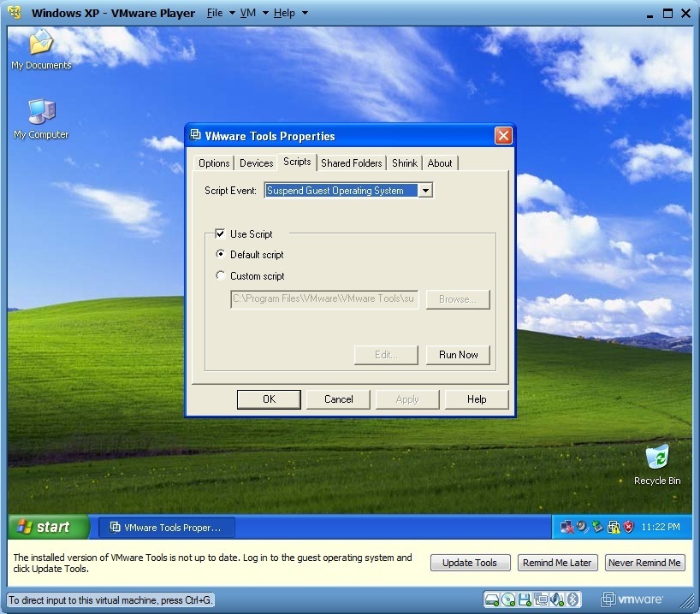
Task: Select the Custom script radio button
Action: click(x=220, y=275)
